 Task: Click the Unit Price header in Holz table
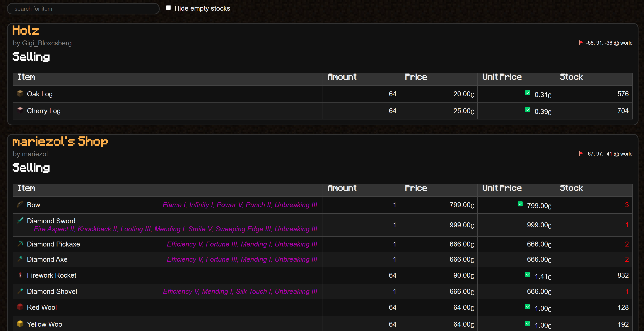point(502,77)
